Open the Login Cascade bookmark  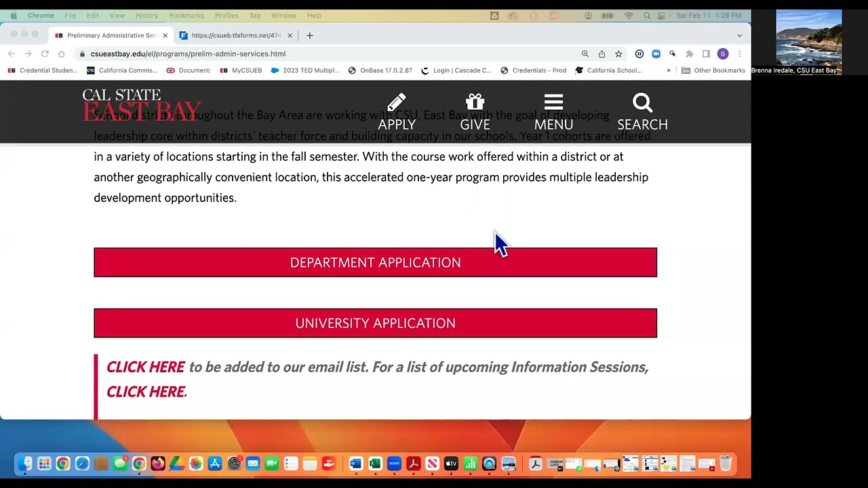click(x=456, y=70)
